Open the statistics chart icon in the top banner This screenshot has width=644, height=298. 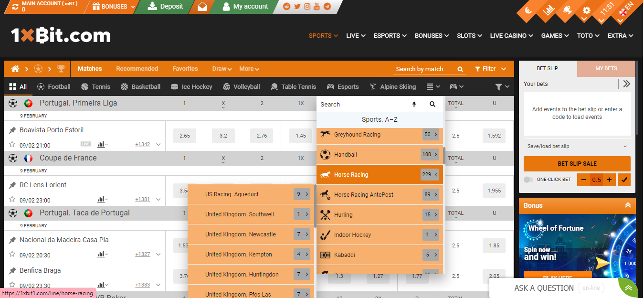[x=548, y=11]
